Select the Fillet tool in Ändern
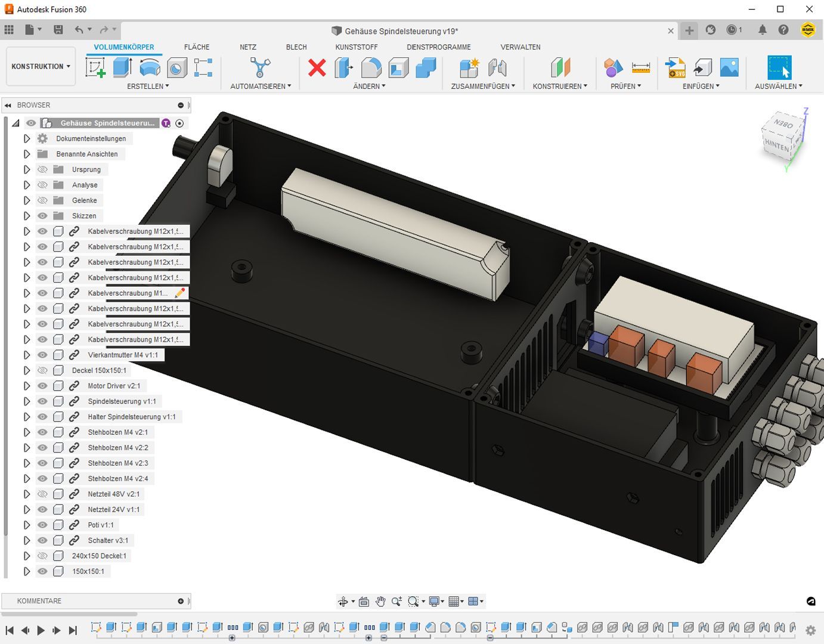 pyautogui.click(x=371, y=67)
